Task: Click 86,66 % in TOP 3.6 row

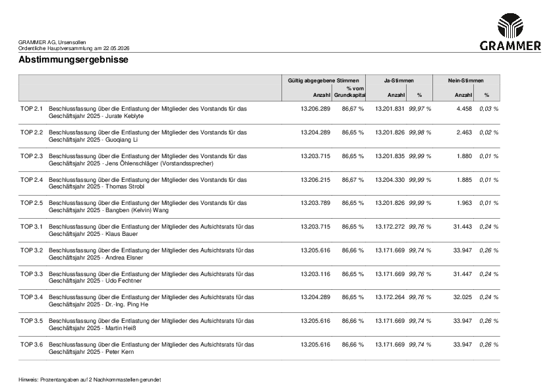Action: pos(353,345)
